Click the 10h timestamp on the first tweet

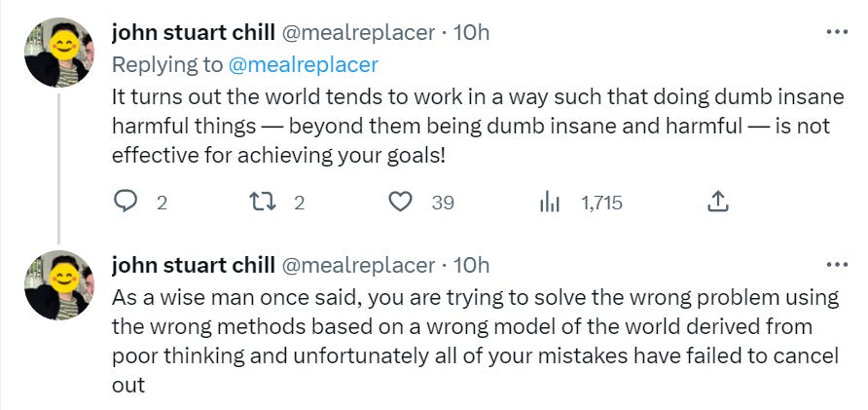[472, 32]
